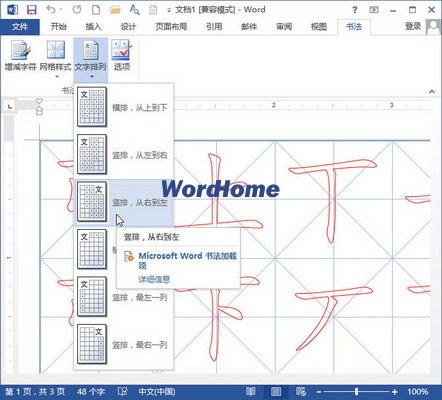Viewport: 442px width, 400px height.
Task: Click the Word application icon in title bar
Action: [12, 9]
